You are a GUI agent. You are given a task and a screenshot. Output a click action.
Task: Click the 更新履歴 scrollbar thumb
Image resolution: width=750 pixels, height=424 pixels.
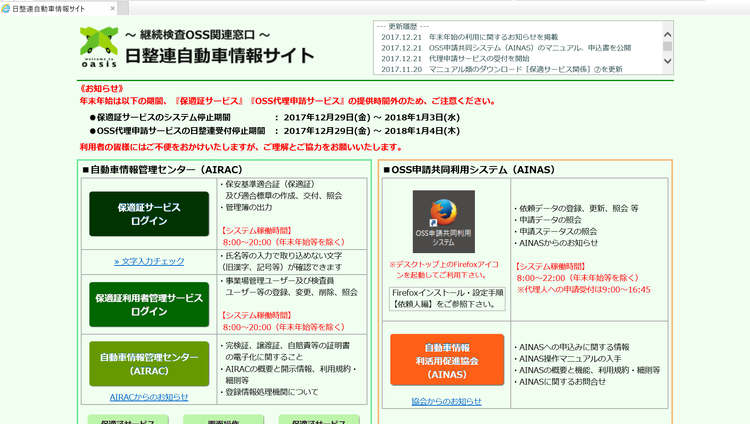667,46
